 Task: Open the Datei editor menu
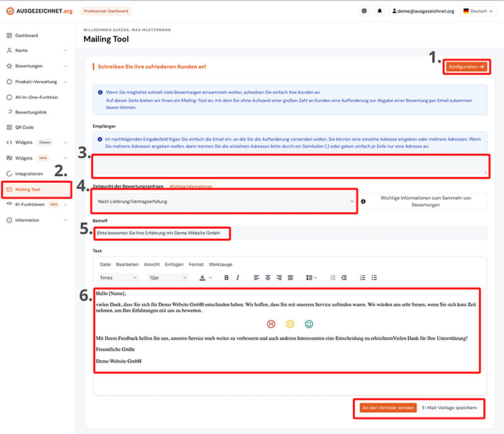pyautogui.click(x=105, y=265)
